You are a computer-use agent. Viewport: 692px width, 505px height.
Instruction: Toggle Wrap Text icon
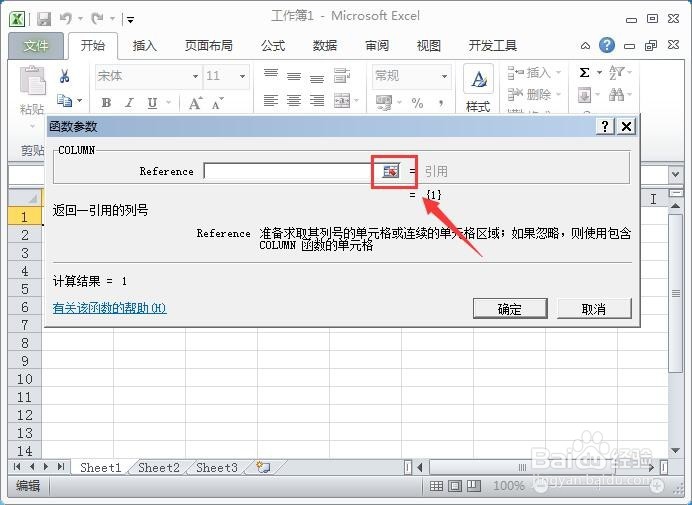[342, 75]
